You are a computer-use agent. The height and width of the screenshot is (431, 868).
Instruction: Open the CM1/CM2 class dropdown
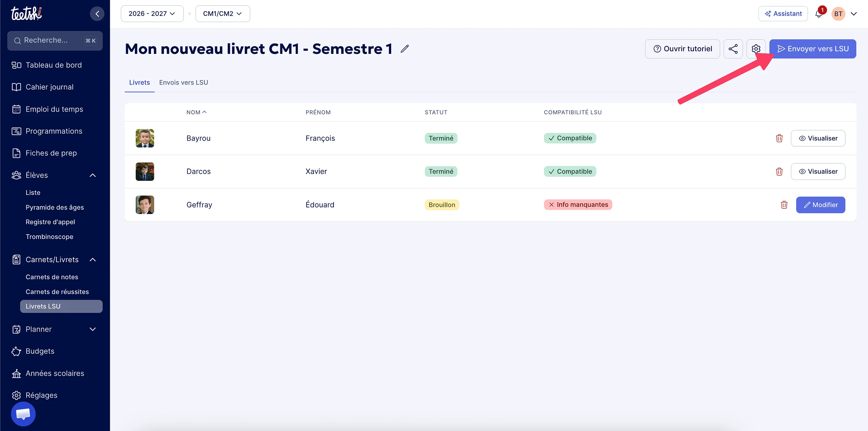pyautogui.click(x=222, y=14)
